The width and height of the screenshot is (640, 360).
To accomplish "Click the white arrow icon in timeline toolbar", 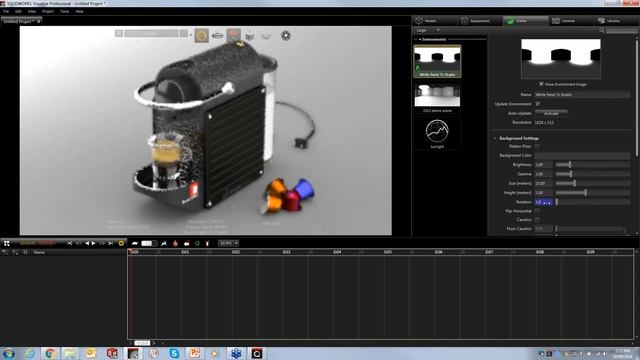I will pos(187,244).
